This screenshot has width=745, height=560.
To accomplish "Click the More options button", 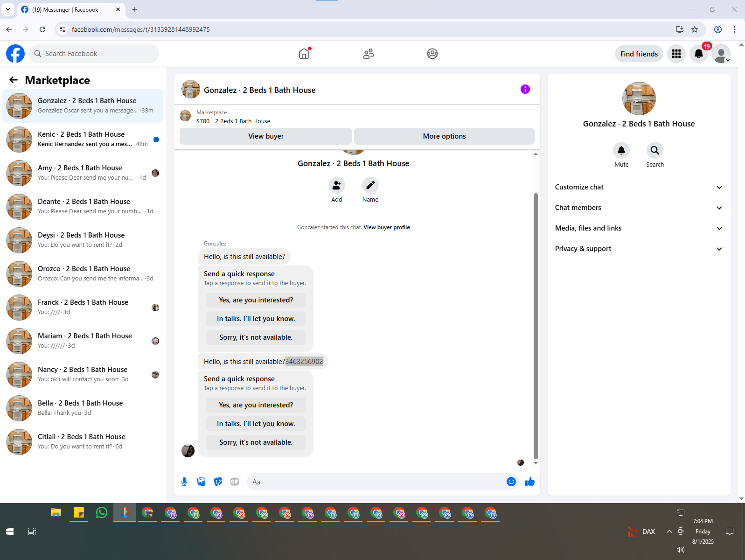I will pos(444,136).
